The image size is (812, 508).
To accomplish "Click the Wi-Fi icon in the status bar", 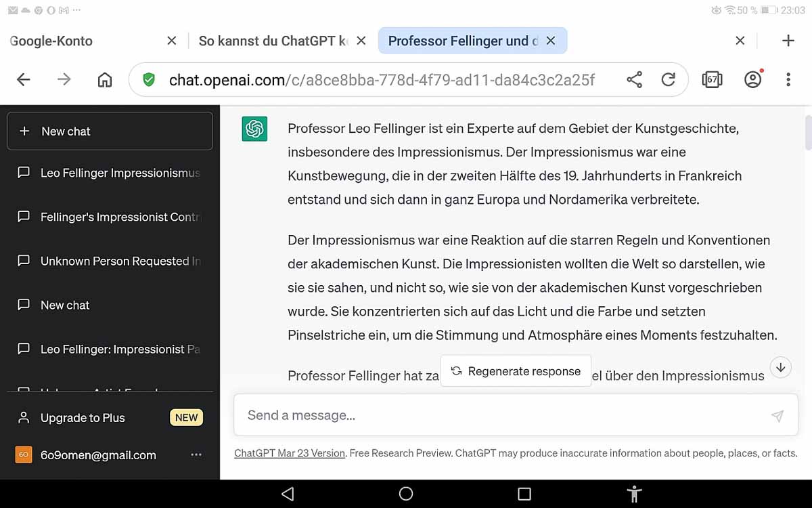I will click(x=729, y=10).
